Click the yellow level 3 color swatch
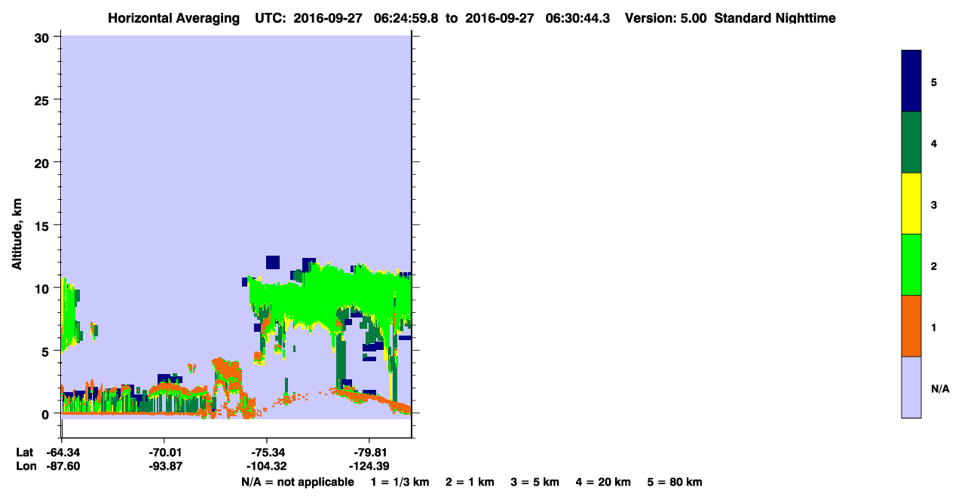Image resolution: width=980 pixels, height=503 pixels. coord(911,204)
